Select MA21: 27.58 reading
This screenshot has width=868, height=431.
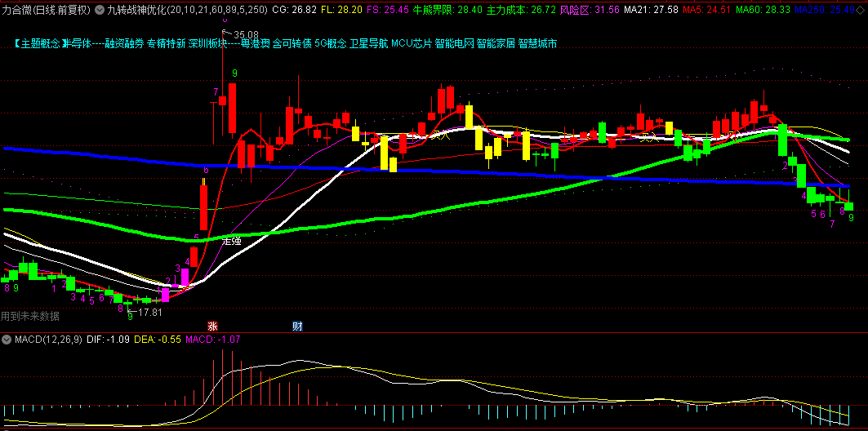click(651, 10)
